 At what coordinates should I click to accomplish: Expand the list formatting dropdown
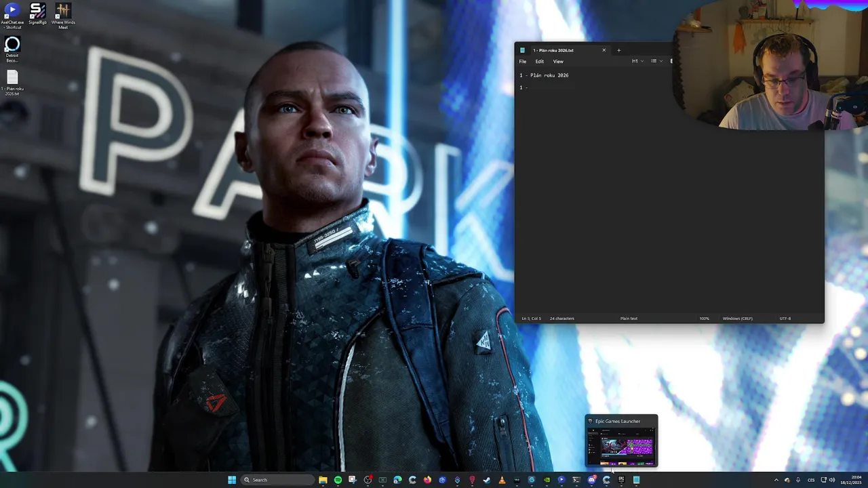(656, 61)
